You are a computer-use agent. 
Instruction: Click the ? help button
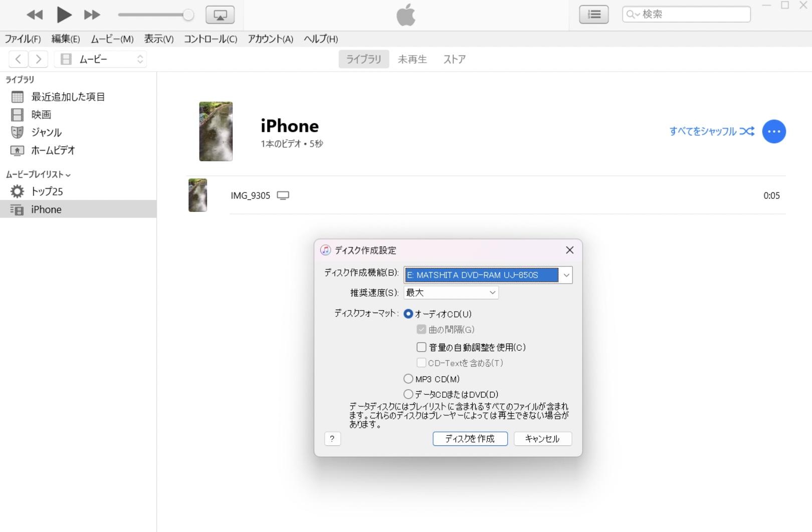(x=332, y=439)
